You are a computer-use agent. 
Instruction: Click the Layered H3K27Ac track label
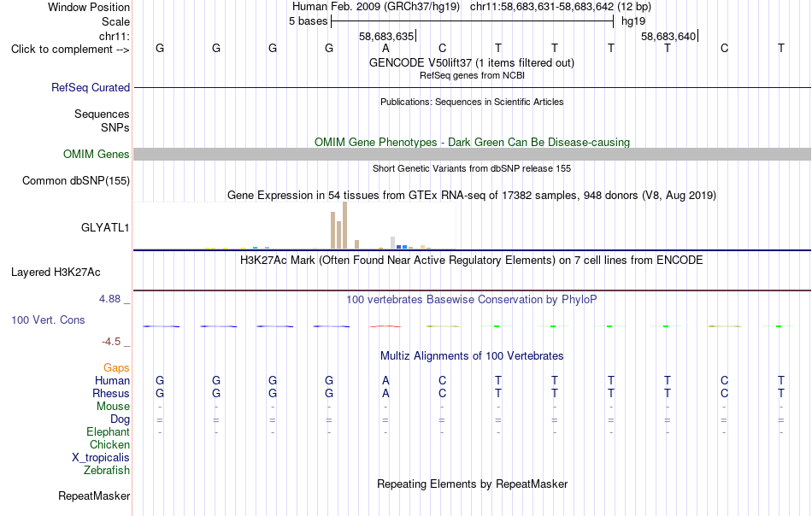56,273
